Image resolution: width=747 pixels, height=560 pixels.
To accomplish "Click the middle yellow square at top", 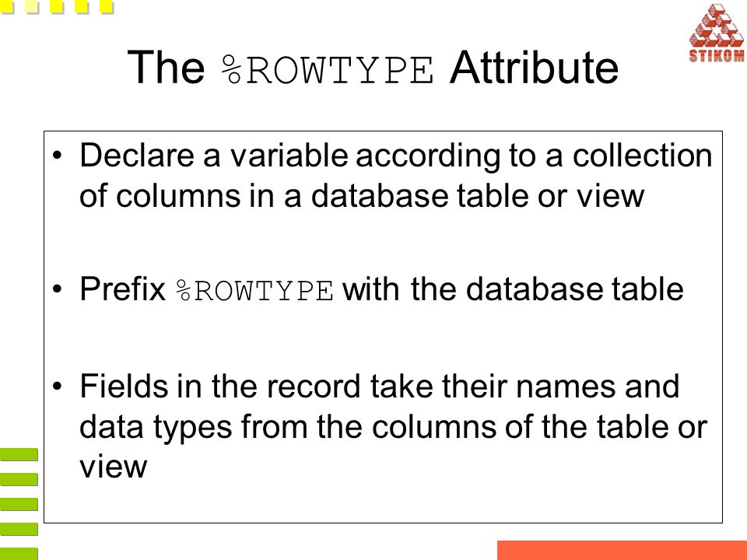I will pos(57,6).
